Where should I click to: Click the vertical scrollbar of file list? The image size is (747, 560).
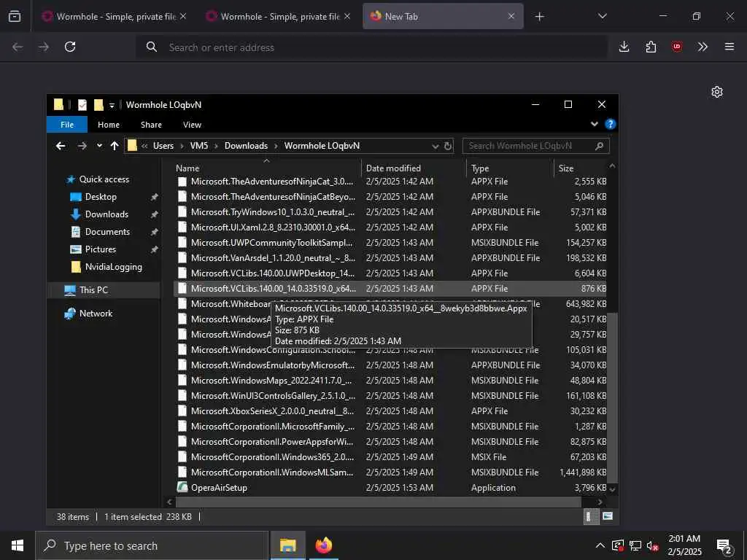pos(612,397)
